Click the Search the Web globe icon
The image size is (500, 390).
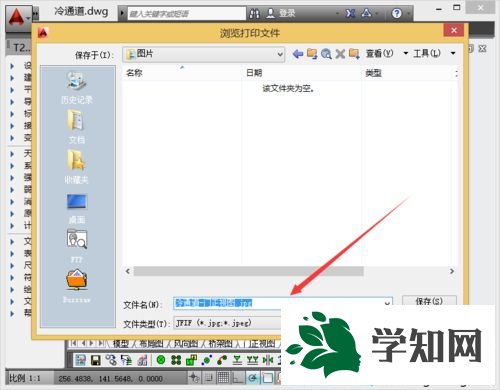coord(326,54)
